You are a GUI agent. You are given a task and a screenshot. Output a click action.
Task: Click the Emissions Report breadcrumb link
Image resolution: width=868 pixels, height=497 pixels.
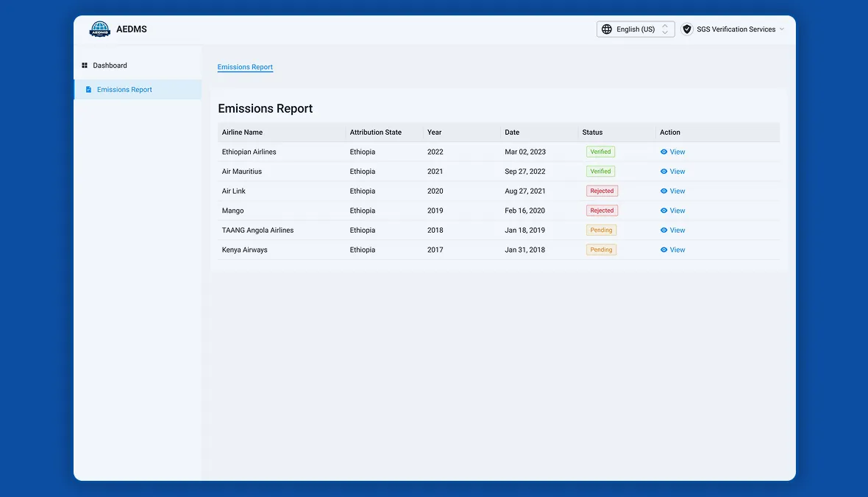click(x=245, y=67)
